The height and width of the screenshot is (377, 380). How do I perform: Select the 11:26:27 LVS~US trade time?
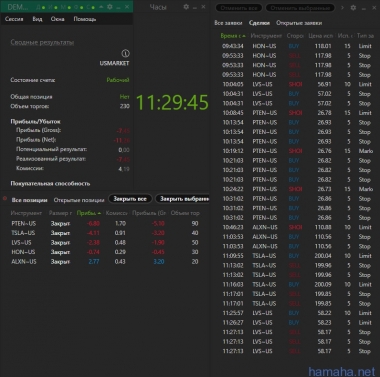(x=233, y=323)
